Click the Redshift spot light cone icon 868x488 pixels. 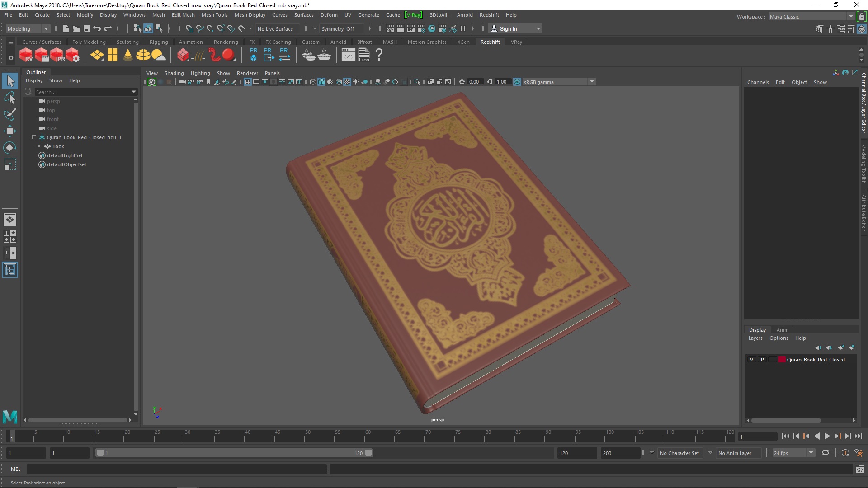point(128,55)
